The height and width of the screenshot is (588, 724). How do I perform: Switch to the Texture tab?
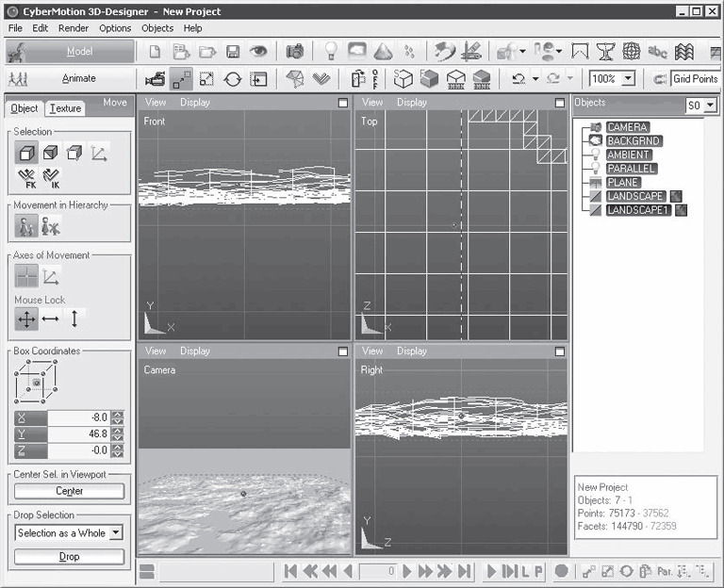[x=65, y=108]
